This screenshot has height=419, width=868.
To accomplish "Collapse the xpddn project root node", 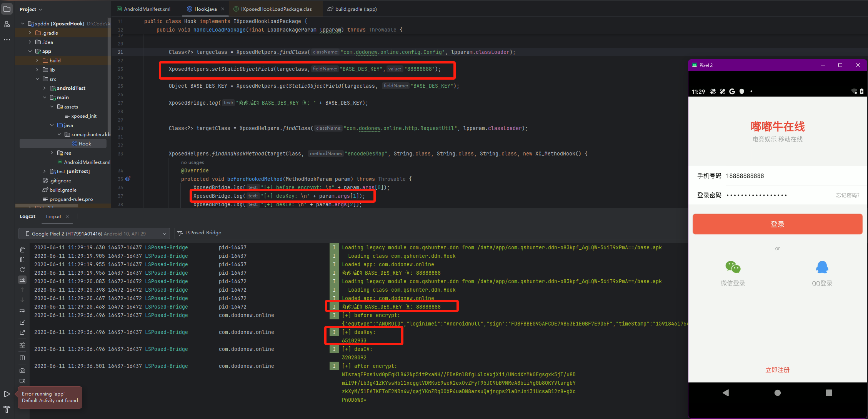I will (23, 23).
